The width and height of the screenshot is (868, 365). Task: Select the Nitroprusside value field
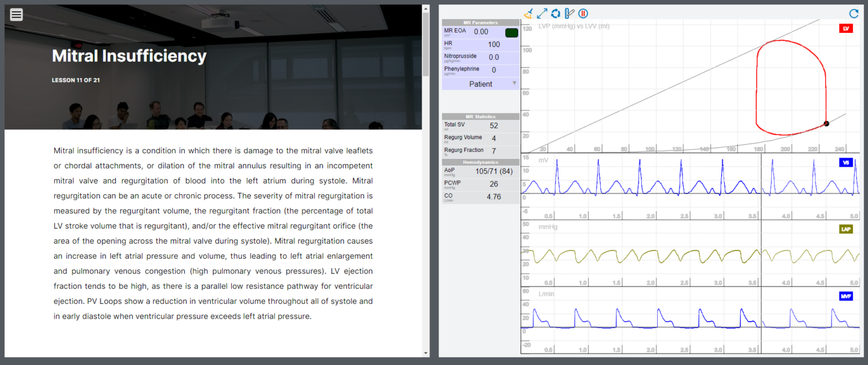[493, 57]
